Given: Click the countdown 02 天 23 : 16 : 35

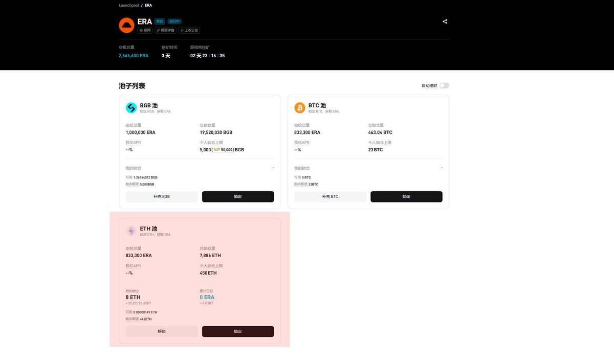Looking at the screenshot, I should click(207, 56).
